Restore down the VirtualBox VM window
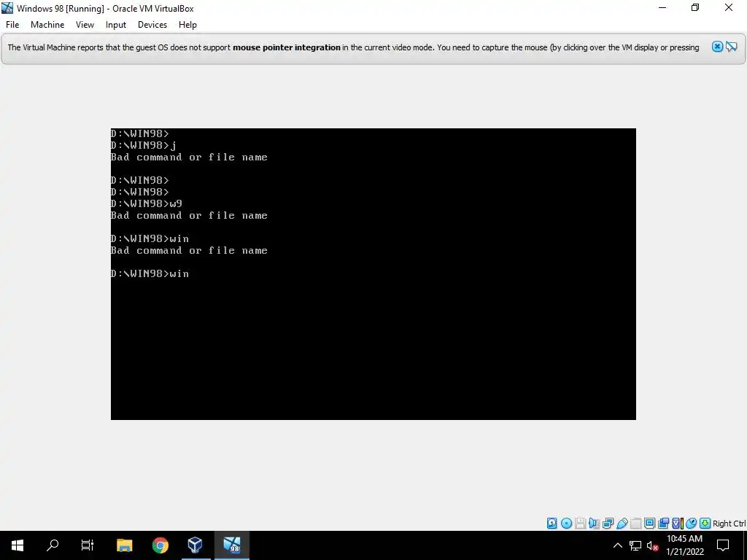Image resolution: width=747 pixels, height=560 pixels. pyautogui.click(x=695, y=7)
